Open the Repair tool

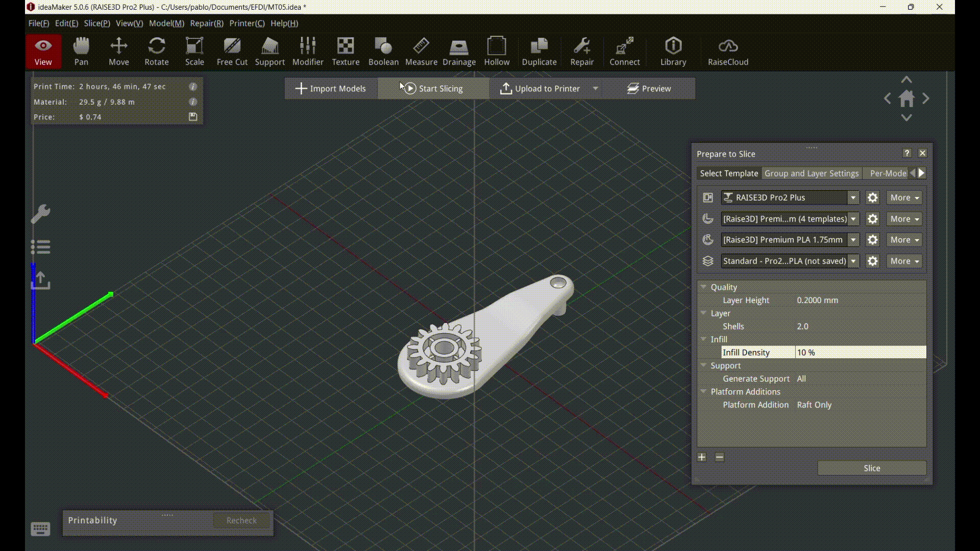tap(582, 51)
